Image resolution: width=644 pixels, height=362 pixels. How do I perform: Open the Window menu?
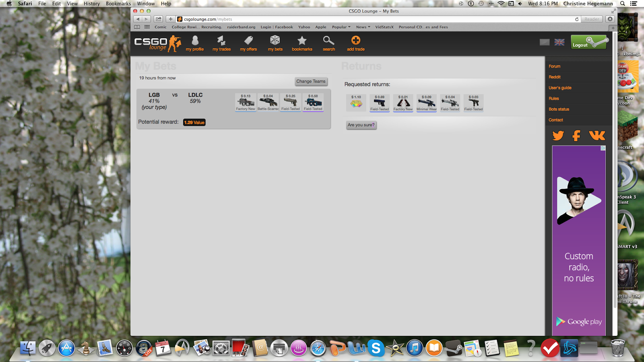tap(146, 4)
